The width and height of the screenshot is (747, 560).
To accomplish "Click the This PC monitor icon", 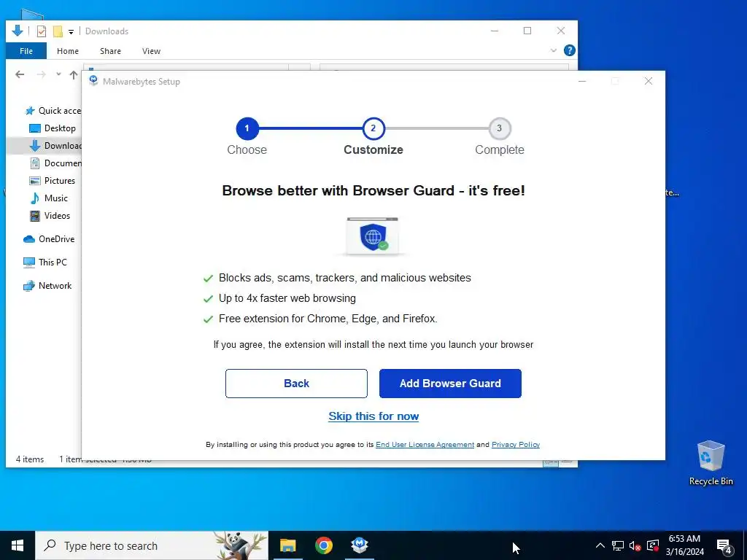I will (29, 262).
